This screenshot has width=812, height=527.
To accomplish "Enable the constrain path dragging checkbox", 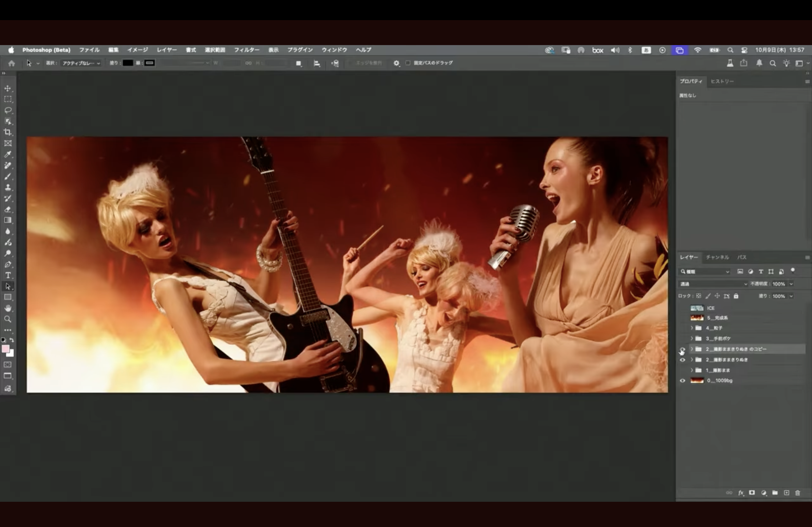I will click(x=408, y=63).
